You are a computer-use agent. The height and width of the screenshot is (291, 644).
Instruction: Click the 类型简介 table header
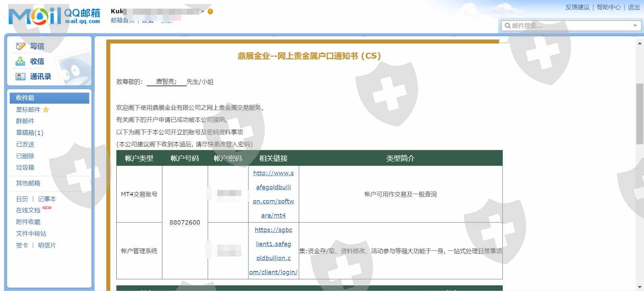pyautogui.click(x=400, y=158)
